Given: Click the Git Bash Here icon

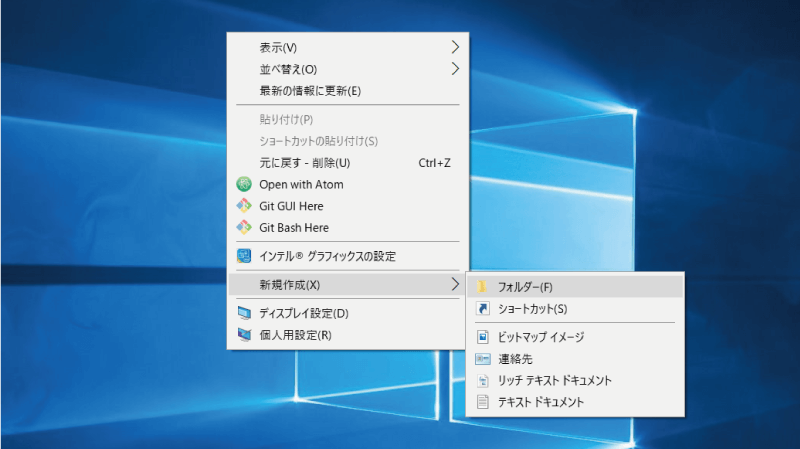Looking at the screenshot, I should pyautogui.click(x=244, y=227).
